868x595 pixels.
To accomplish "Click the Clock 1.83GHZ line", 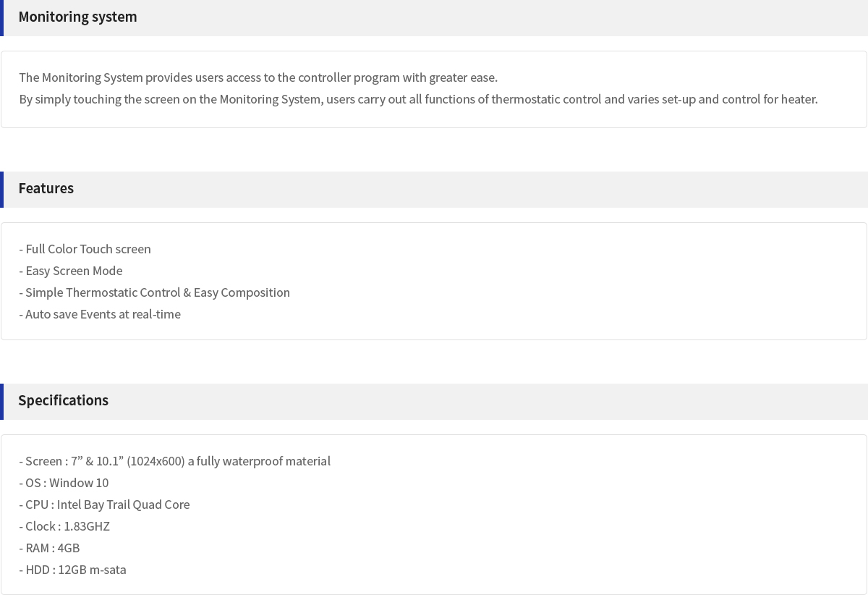I will point(64,526).
